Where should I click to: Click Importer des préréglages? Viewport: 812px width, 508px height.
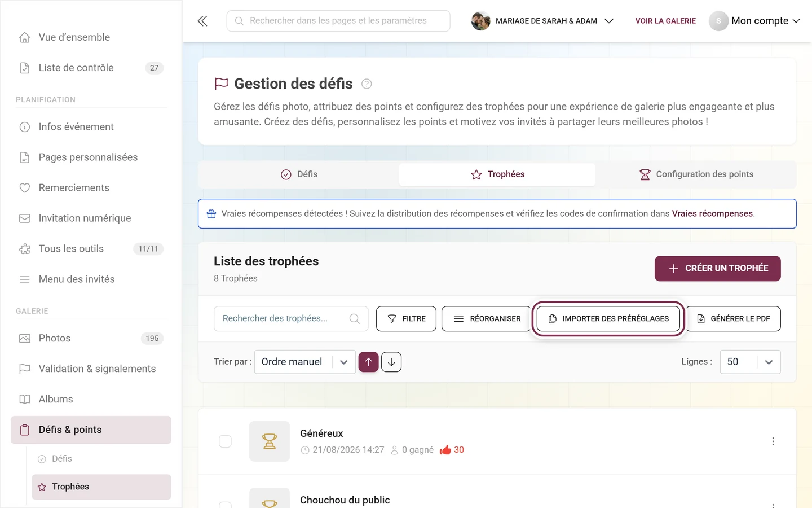tap(608, 319)
